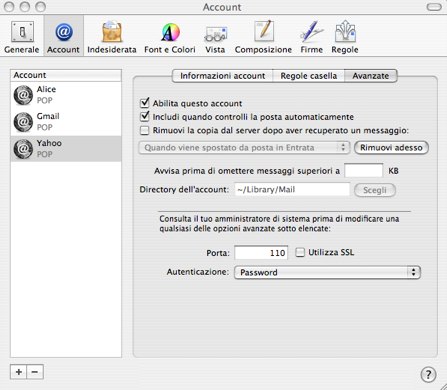
Task: Click the Account list column header
Action: pos(66,75)
